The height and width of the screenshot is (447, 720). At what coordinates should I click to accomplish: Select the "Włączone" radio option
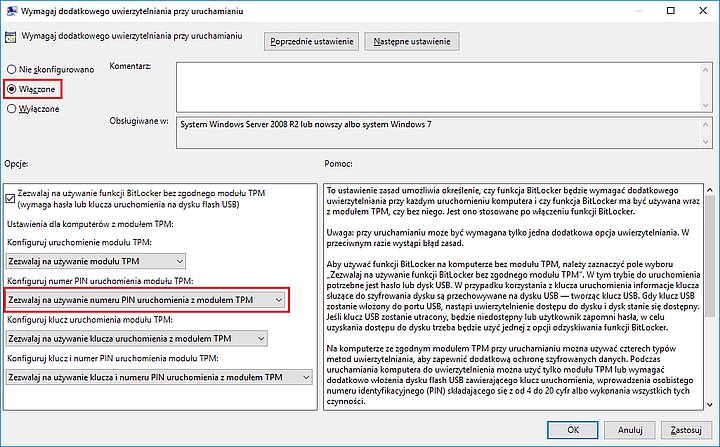[x=12, y=89]
